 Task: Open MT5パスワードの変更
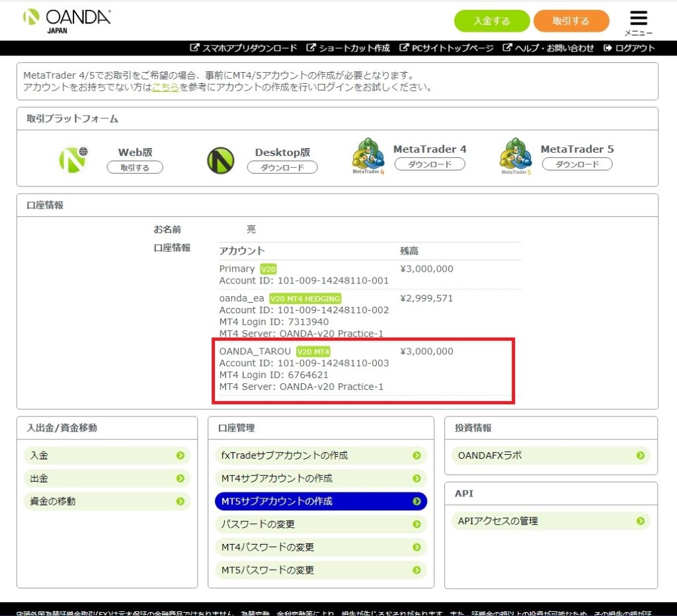[321, 570]
